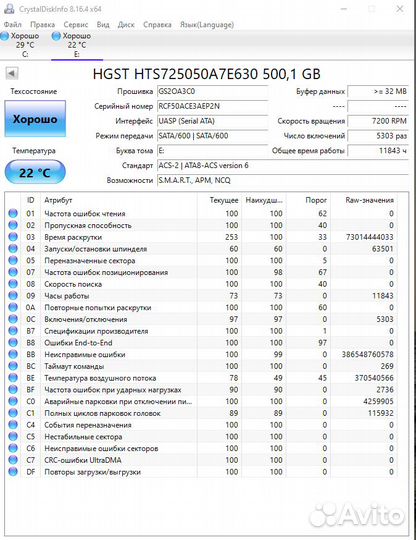Click the interface field UASP (Serial ATA)

pyautogui.click(x=212, y=121)
